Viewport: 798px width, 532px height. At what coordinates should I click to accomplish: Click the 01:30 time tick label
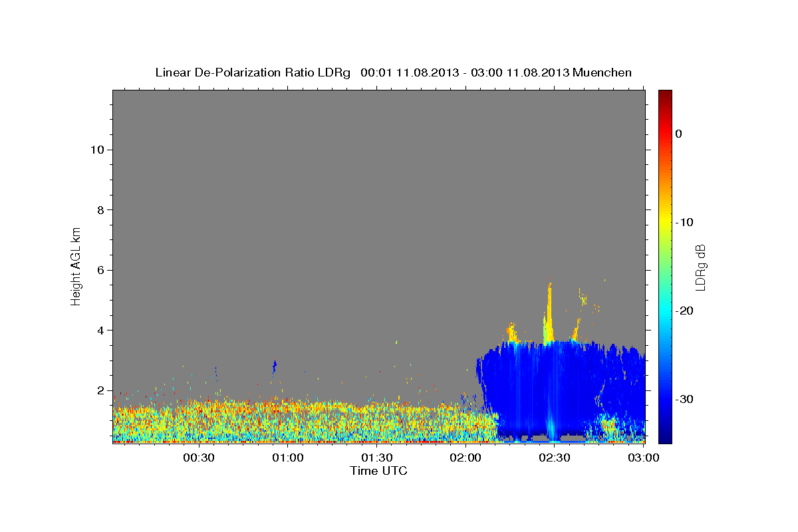[377, 458]
